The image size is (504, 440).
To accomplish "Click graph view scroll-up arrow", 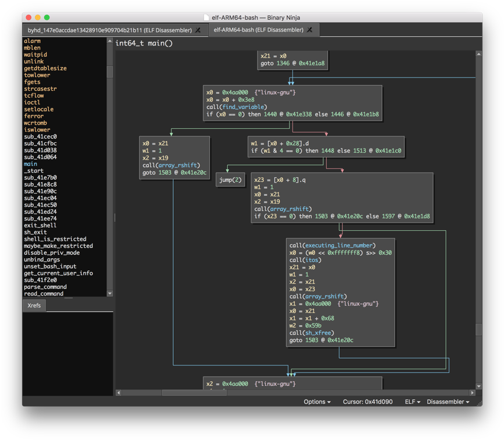I will (478, 54).
